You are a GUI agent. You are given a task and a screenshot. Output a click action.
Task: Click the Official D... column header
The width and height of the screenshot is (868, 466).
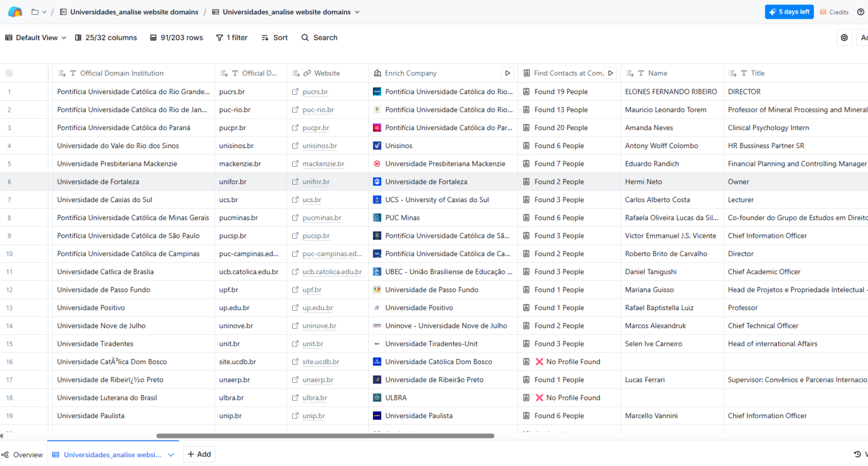(x=251, y=73)
